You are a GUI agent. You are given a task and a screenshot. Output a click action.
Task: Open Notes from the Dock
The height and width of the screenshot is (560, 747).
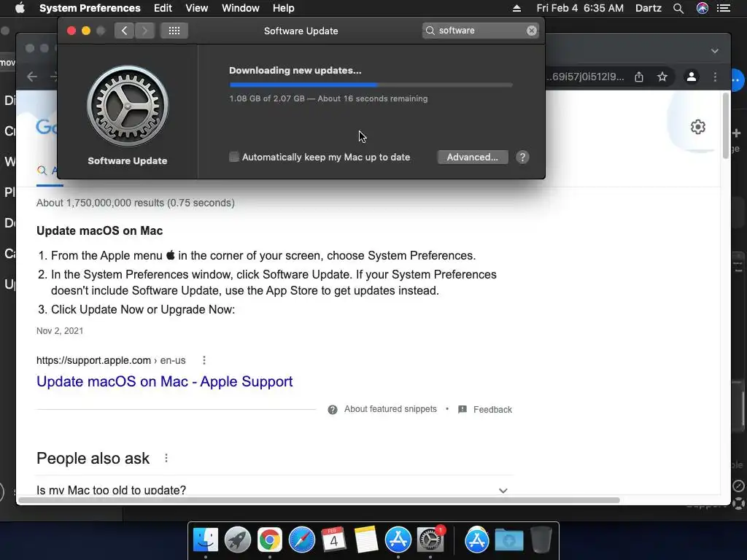[366, 540]
